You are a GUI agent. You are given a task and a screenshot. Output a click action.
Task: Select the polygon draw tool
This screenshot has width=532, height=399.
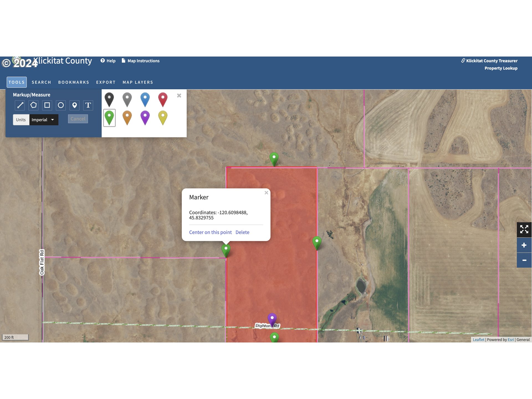point(34,105)
